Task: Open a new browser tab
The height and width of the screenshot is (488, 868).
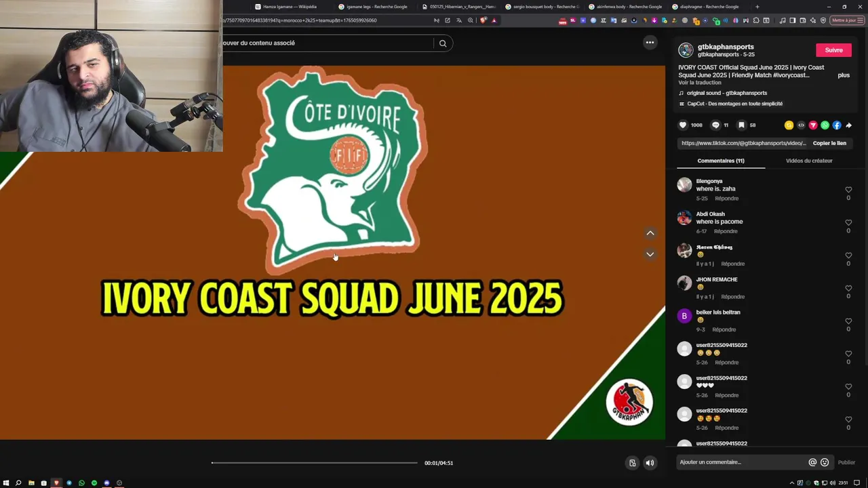Action: tap(757, 7)
